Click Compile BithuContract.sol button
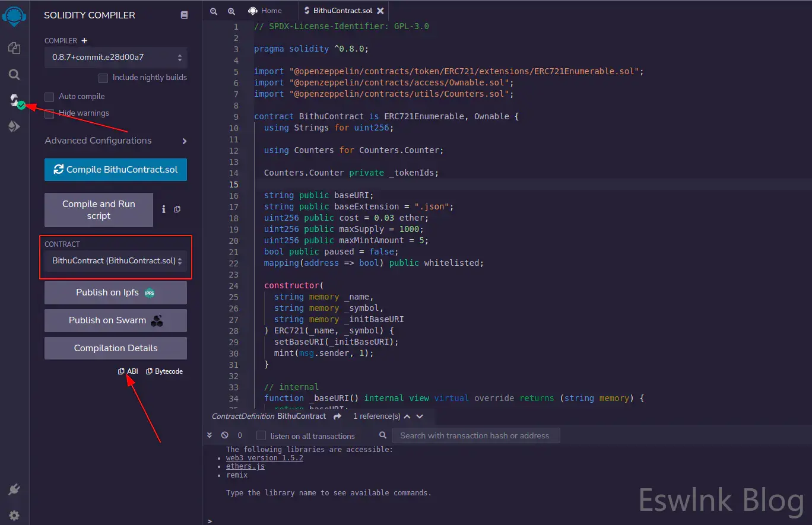 [x=116, y=170]
